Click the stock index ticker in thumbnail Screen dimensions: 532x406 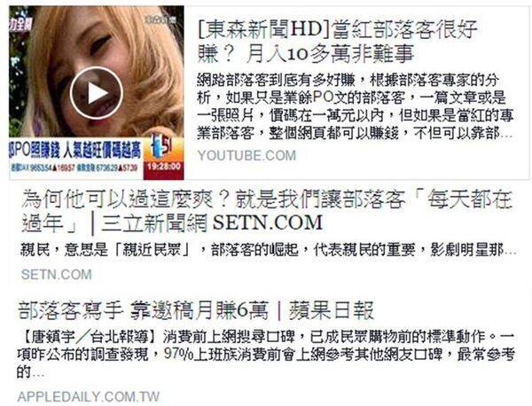pyautogui.click(x=74, y=168)
